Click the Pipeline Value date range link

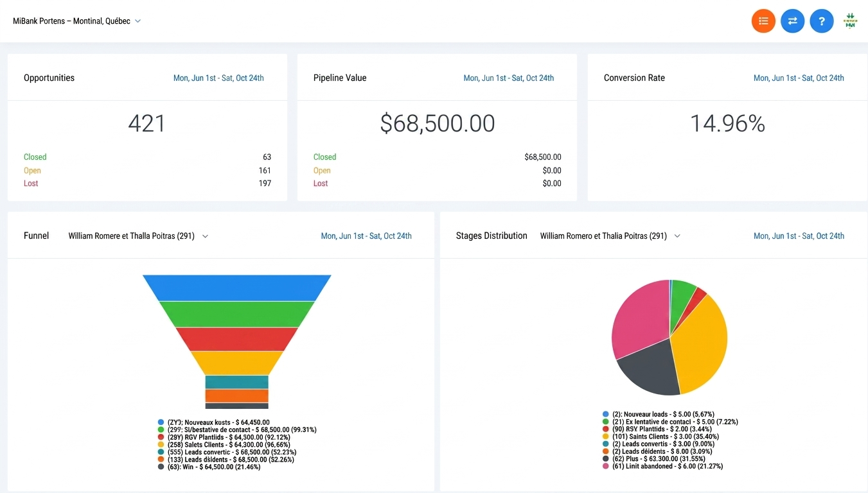pos(508,78)
